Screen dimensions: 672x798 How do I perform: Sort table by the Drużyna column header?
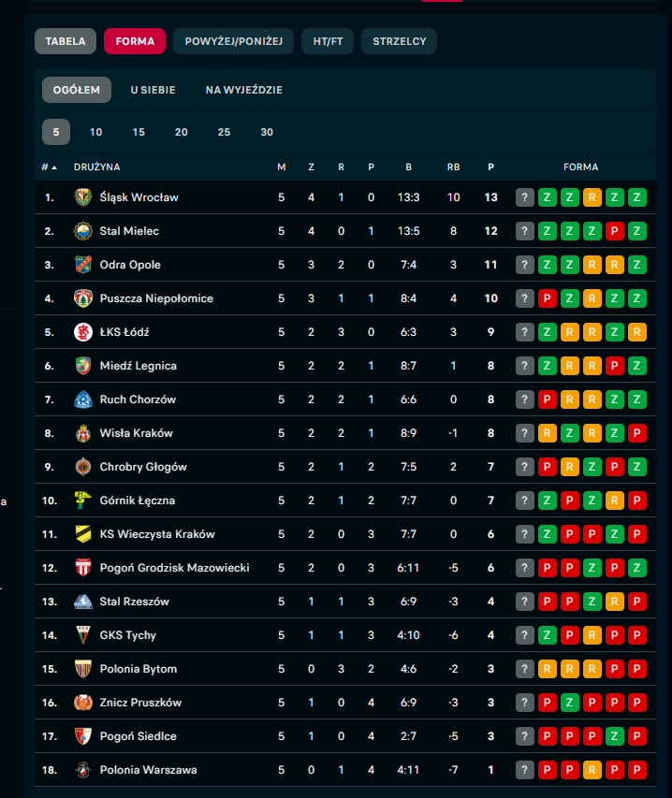click(97, 167)
